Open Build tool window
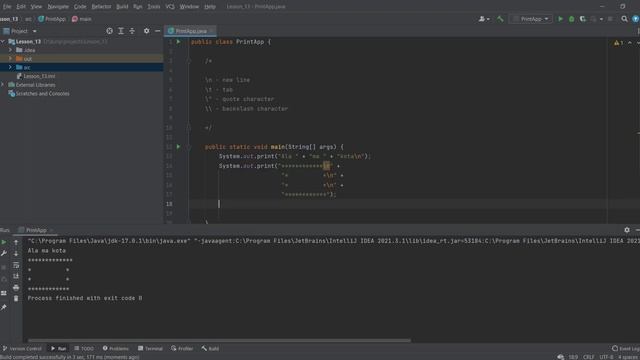Viewport: 640px width, 360px height. point(210,349)
